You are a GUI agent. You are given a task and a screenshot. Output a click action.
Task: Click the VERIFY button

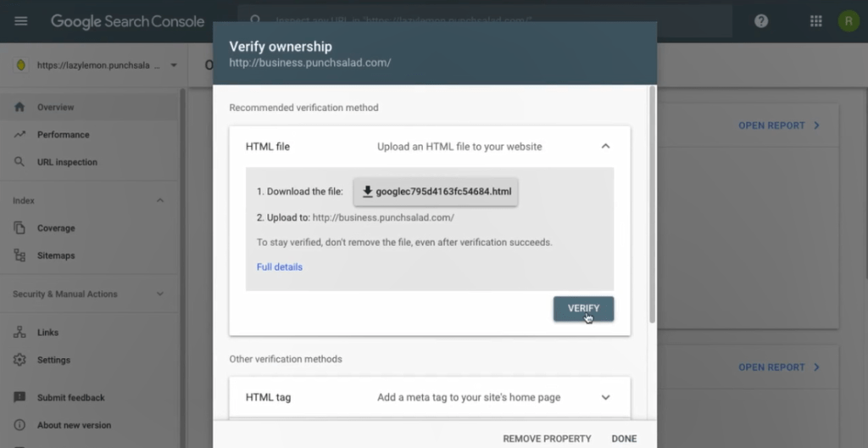583,308
